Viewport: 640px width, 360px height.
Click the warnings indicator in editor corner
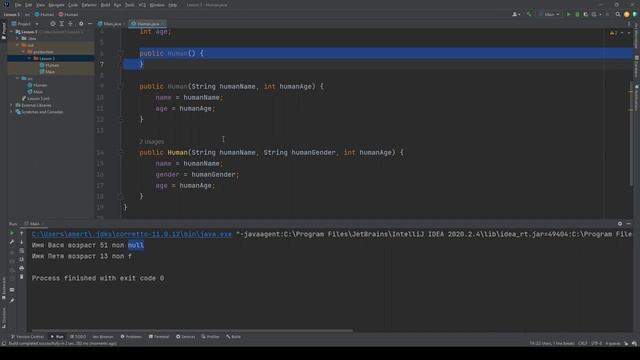(x=614, y=33)
